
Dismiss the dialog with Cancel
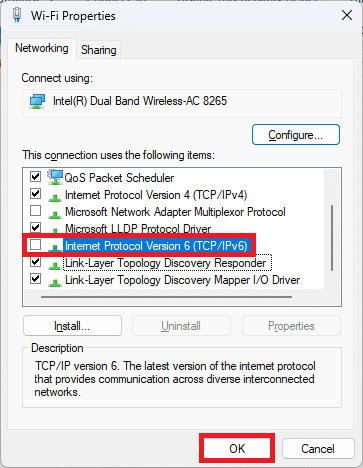point(318,448)
